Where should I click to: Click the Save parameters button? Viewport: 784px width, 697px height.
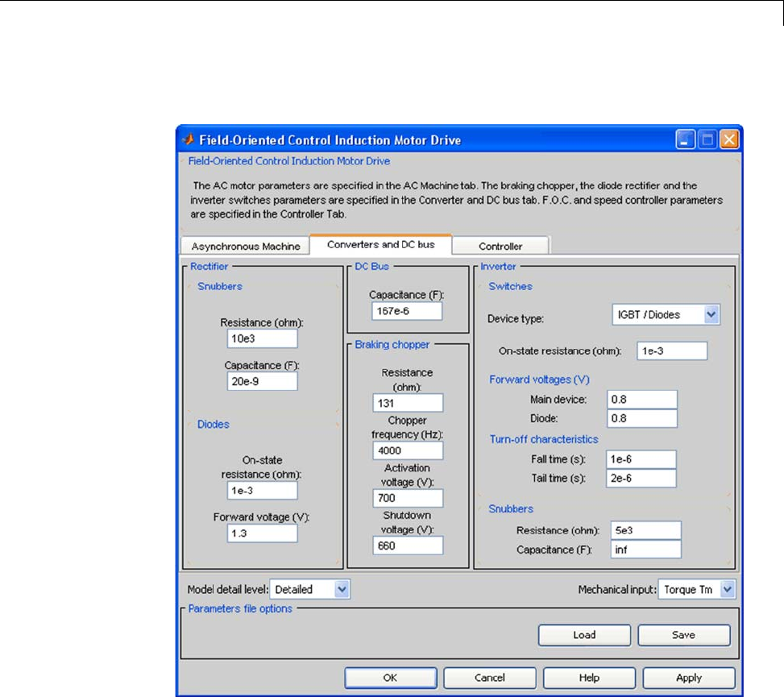[x=683, y=635]
